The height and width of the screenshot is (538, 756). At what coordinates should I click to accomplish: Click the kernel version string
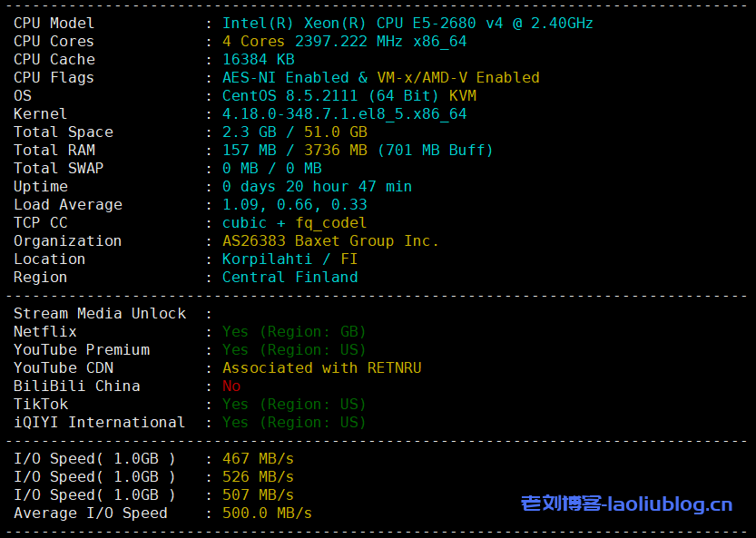pos(344,114)
